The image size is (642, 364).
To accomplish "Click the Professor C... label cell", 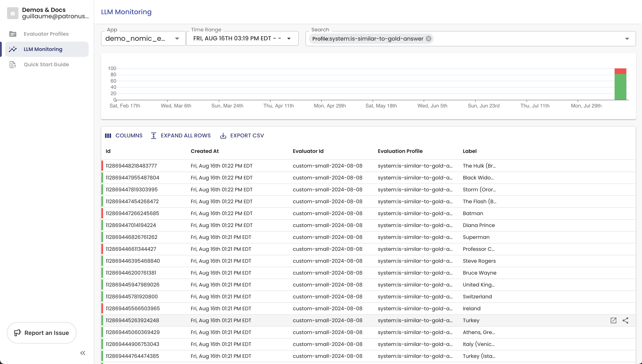I will 479,249.
